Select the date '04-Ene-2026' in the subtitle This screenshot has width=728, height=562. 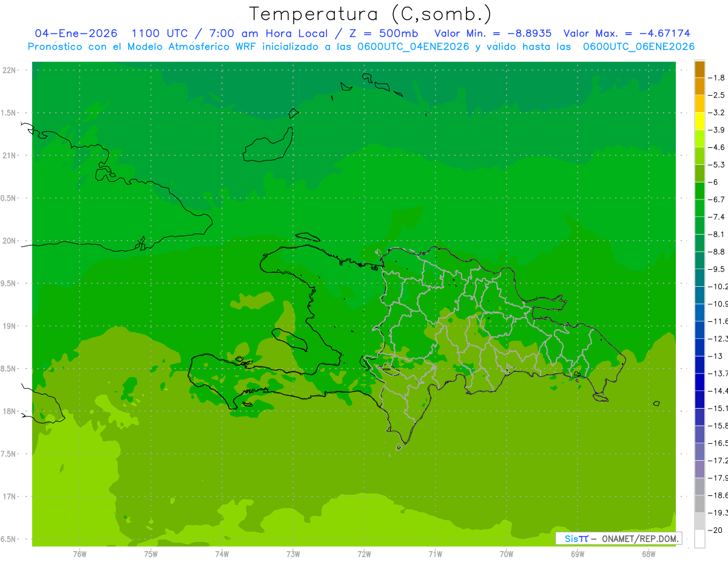[76, 33]
